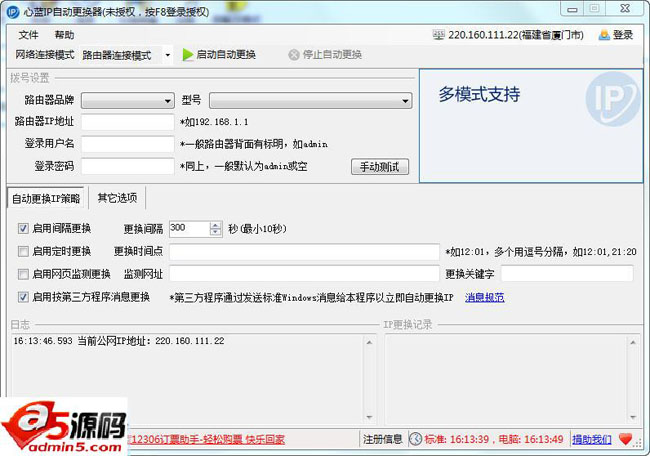Open the 消息规范 link

[x=485, y=297]
